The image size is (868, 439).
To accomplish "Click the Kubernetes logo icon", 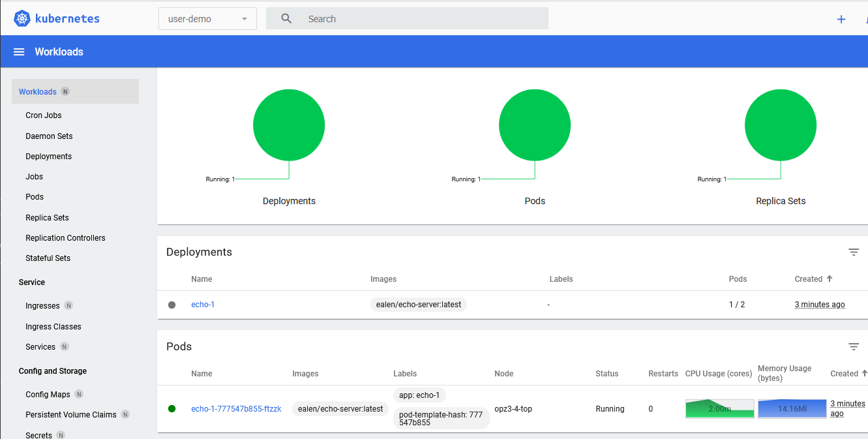I will click(x=22, y=19).
